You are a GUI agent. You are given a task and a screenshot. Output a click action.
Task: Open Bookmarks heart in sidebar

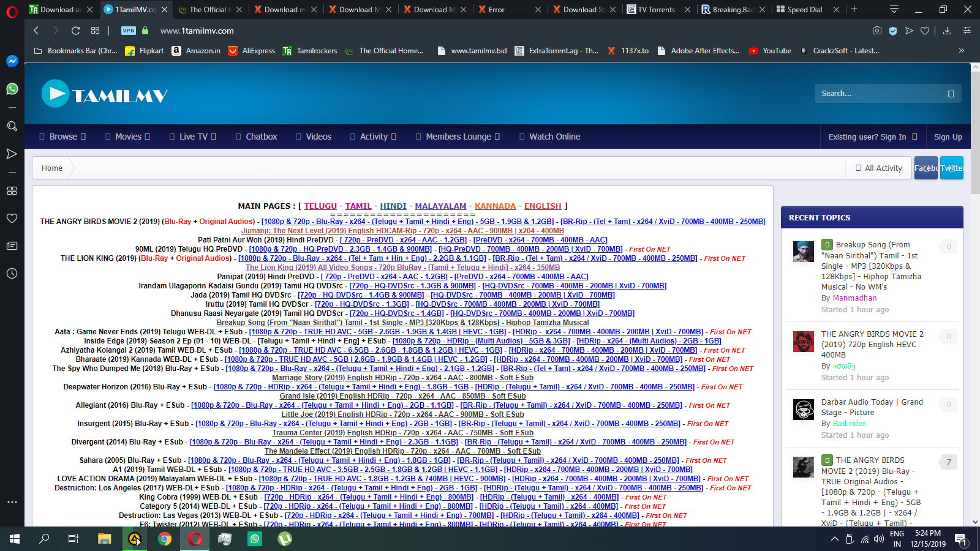pyautogui.click(x=12, y=218)
